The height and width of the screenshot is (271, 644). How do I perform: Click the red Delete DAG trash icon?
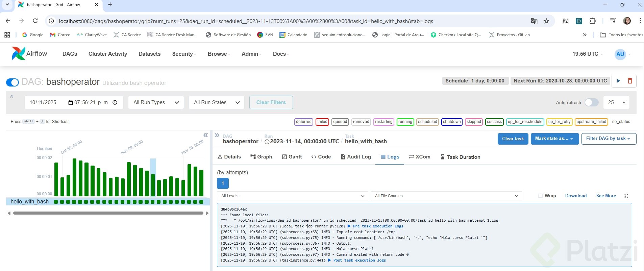[630, 81]
